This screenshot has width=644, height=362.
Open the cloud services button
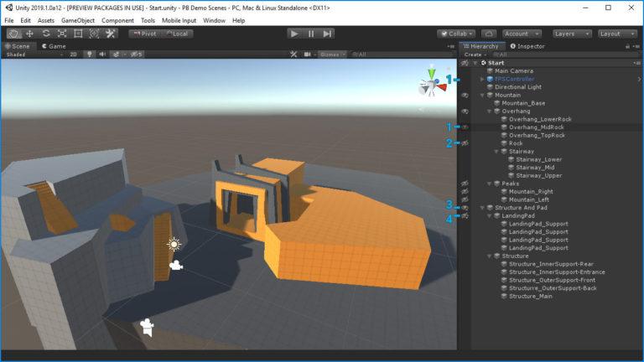tap(488, 34)
